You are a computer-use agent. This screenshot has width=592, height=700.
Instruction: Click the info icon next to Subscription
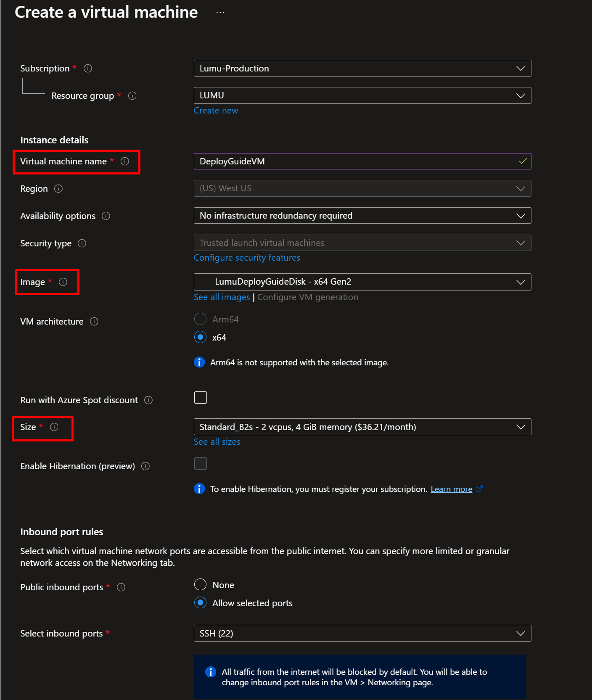click(87, 68)
